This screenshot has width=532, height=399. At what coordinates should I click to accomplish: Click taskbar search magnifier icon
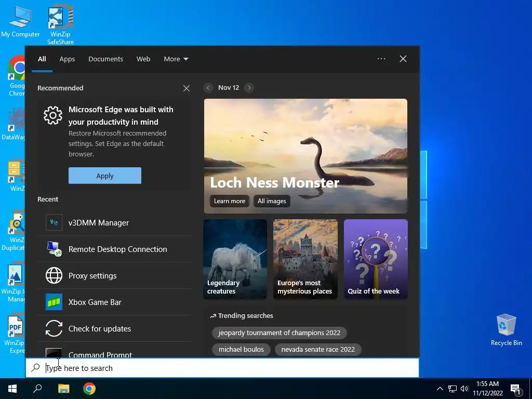click(x=37, y=389)
